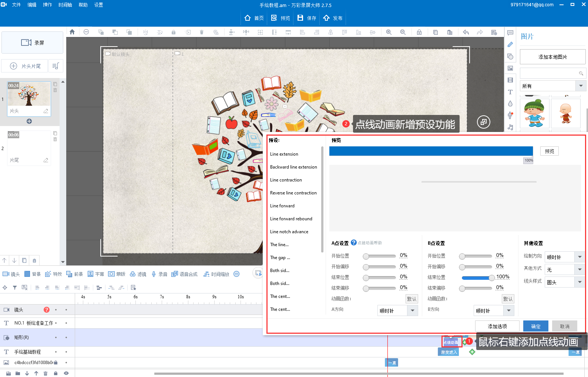Add a new scene with plus icon below 片头
This screenshot has height=377, width=588.
[29, 121]
